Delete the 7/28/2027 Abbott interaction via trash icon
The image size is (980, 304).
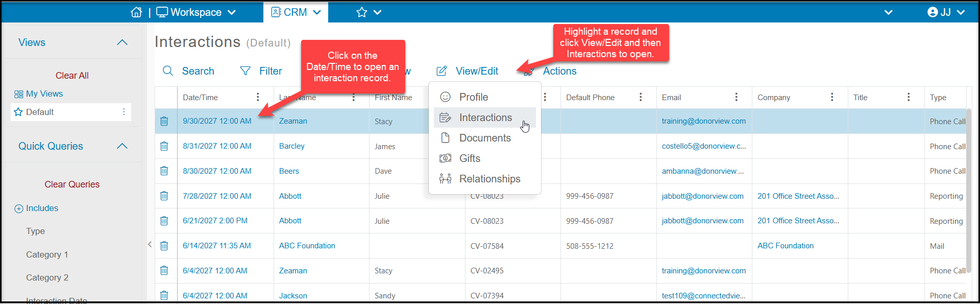click(164, 196)
